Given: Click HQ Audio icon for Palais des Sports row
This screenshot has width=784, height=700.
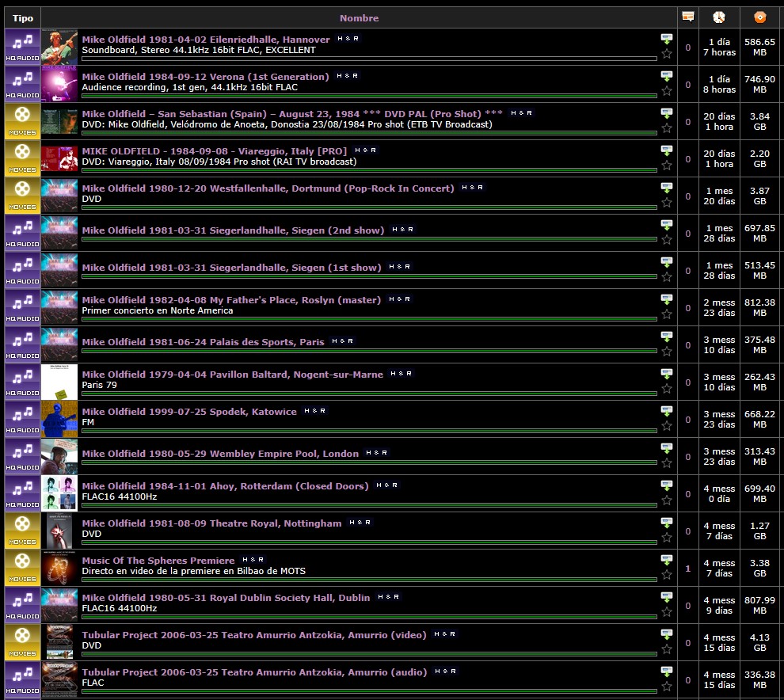Looking at the screenshot, I should click(x=22, y=345).
